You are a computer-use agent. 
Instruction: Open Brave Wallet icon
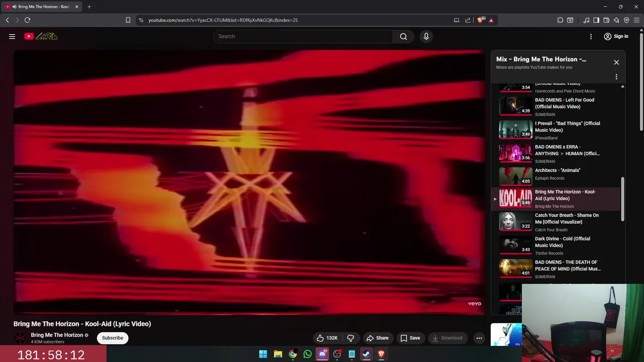606,20
